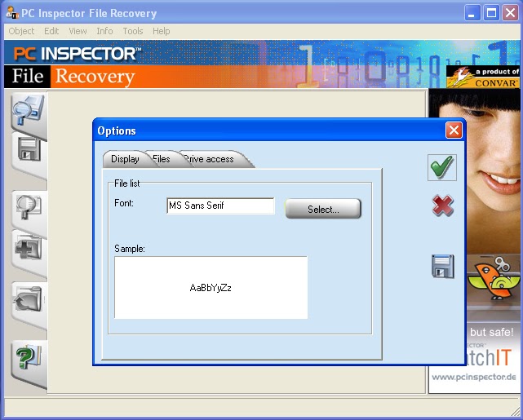
Task: Click the www.pcinspector.de link in ad
Action: coord(473,377)
